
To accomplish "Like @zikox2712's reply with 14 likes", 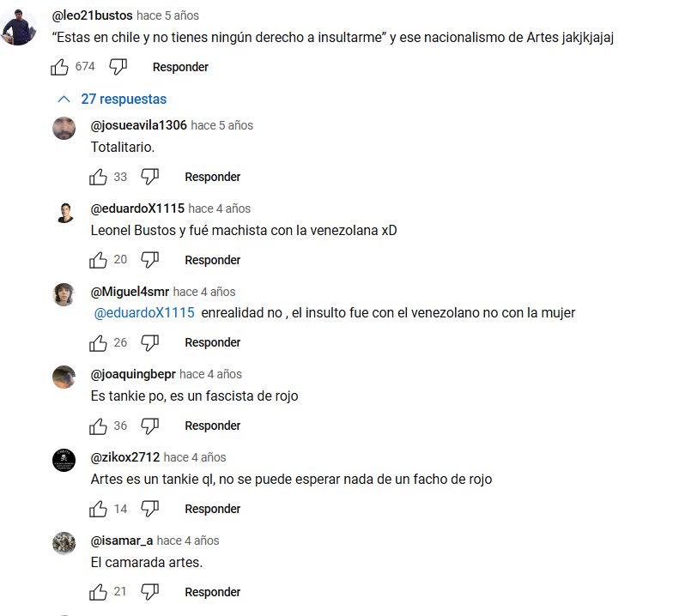I will coord(98,509).
